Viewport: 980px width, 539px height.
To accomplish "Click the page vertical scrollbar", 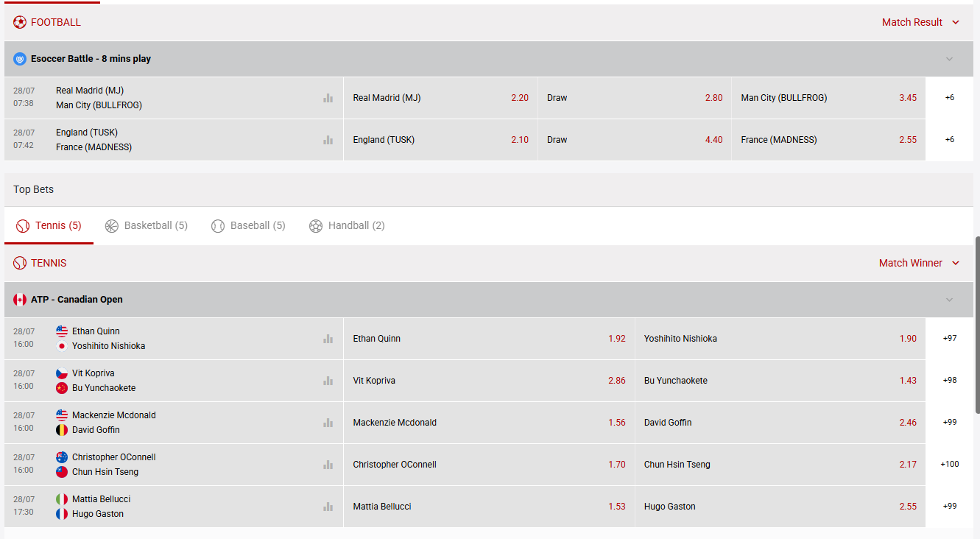I will 976,324.
